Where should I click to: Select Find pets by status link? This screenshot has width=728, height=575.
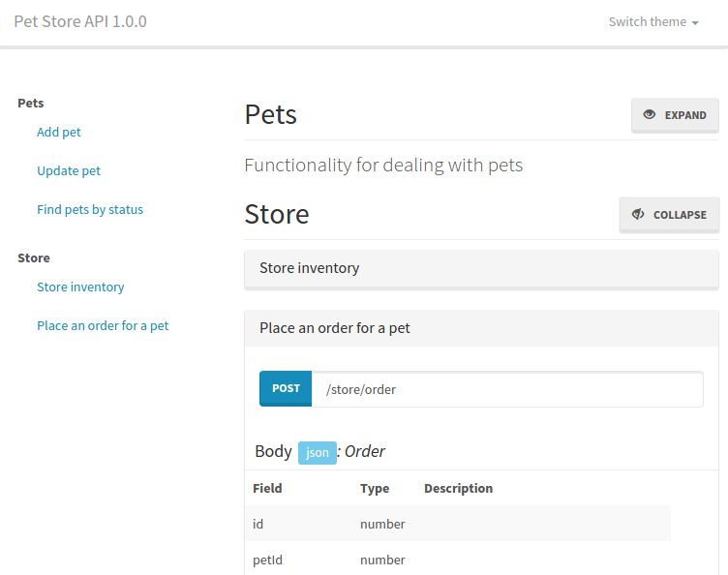click(x=90, y=209)
